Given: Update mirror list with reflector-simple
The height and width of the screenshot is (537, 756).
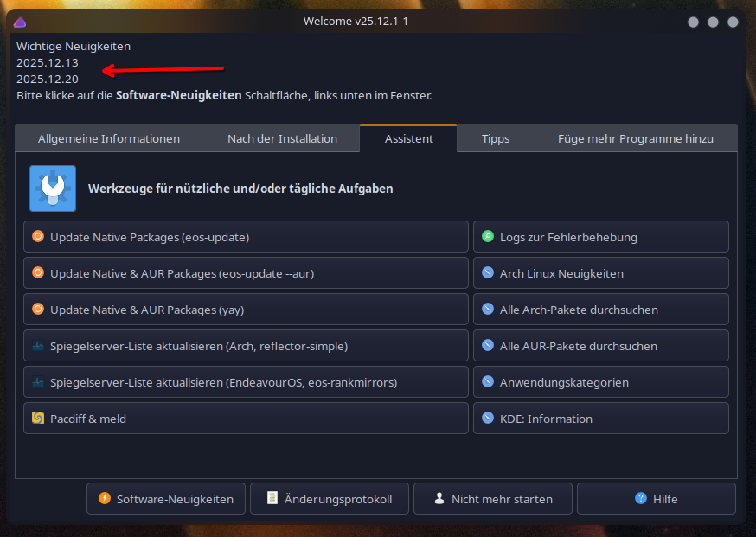Looking at the screenshot, I should (246, 346).
